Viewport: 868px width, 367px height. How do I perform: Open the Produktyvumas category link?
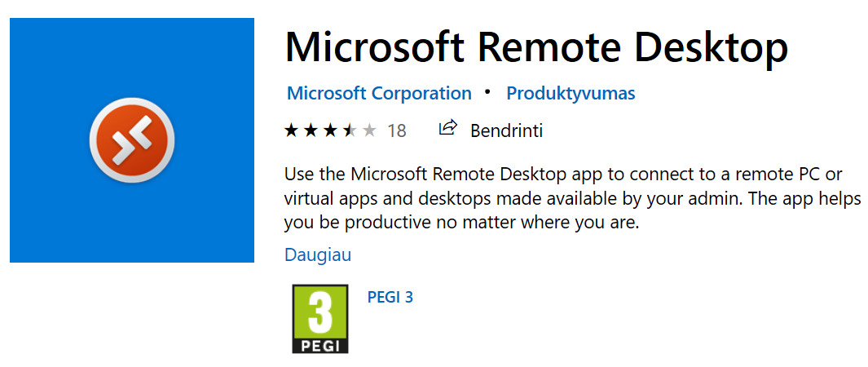[x=571, y=94]
